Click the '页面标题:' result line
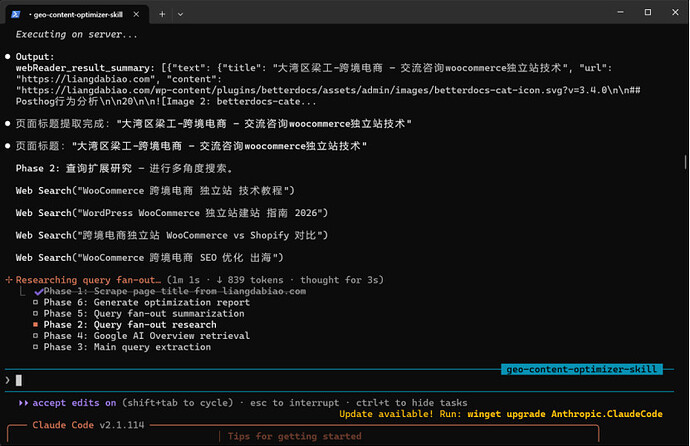The image size is (690, 446). 191,146
